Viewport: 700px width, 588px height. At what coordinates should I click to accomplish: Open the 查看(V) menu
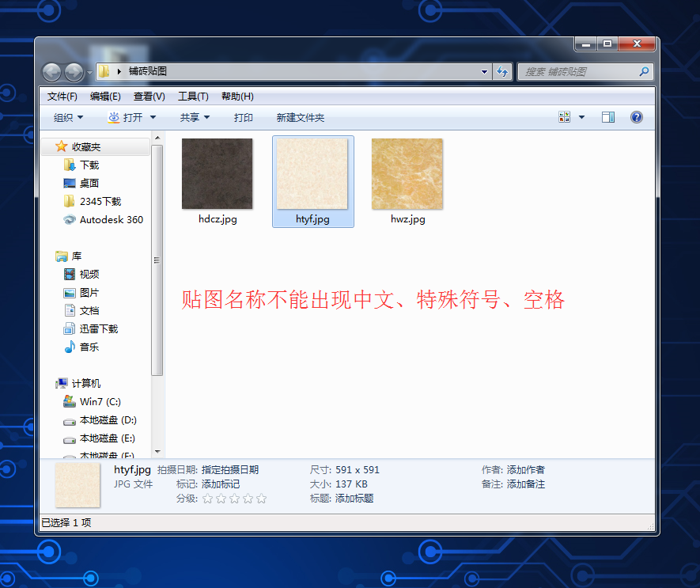(x=149, y=96)
